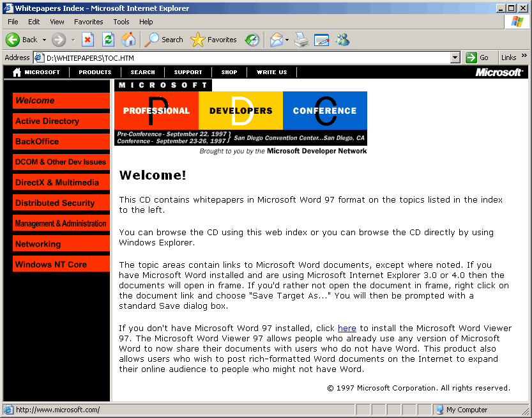Open the Favorites menu

pos(89,22)
